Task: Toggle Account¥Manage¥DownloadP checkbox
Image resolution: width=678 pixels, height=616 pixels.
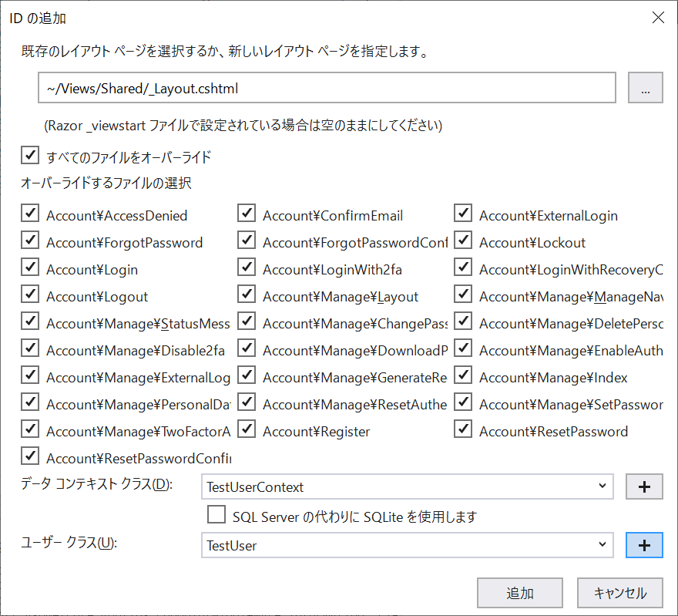Action: 247,348
